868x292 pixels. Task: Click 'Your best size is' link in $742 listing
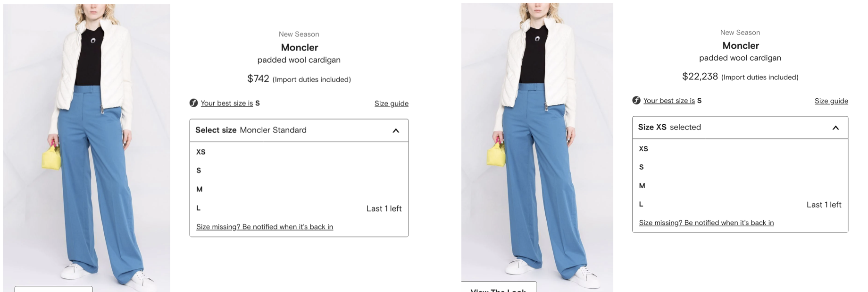(227, 103)
